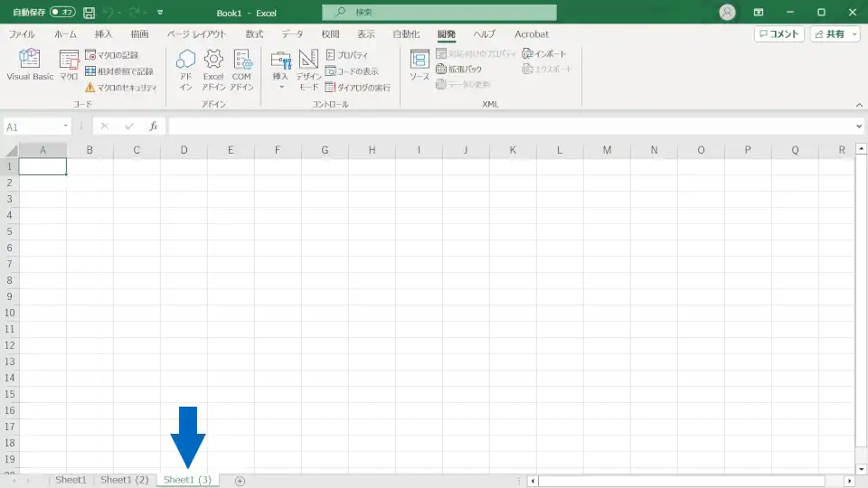Open the Excel アドイン dialog
The image size is (868, 488).
[x=212, y=69]
